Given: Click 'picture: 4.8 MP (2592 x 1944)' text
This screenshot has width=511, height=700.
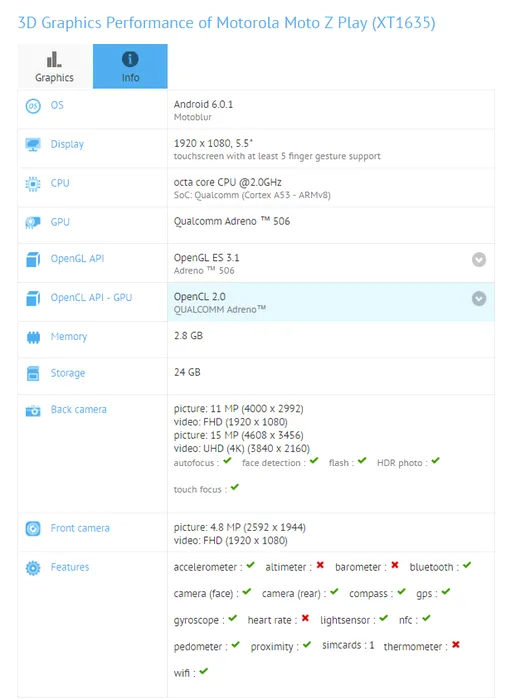Looking at the screenshot, I should pos(240,528).
